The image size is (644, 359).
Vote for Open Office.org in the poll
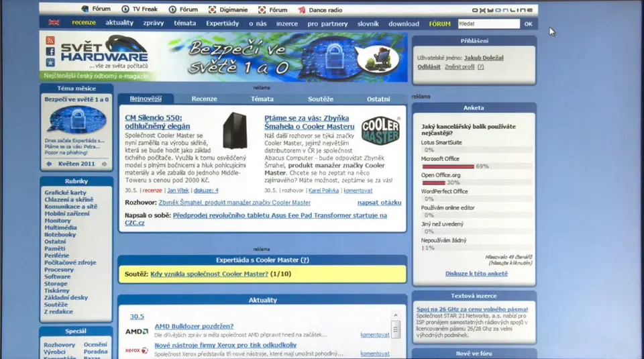pyautogui.click(x=441, y=175)
